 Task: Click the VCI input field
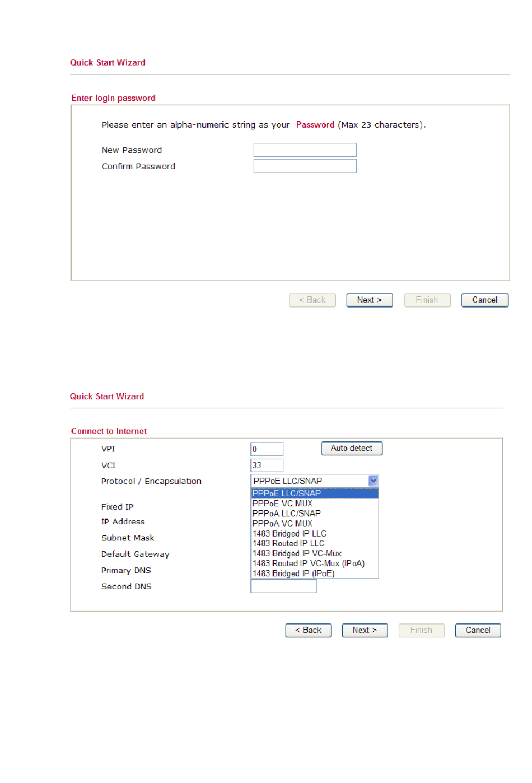[267, 465]
